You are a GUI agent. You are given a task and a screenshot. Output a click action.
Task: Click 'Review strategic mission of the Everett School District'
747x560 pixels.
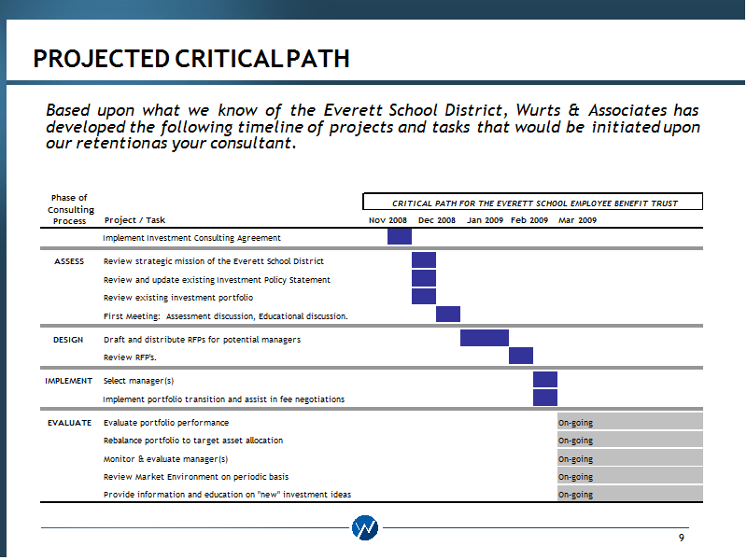214,261
